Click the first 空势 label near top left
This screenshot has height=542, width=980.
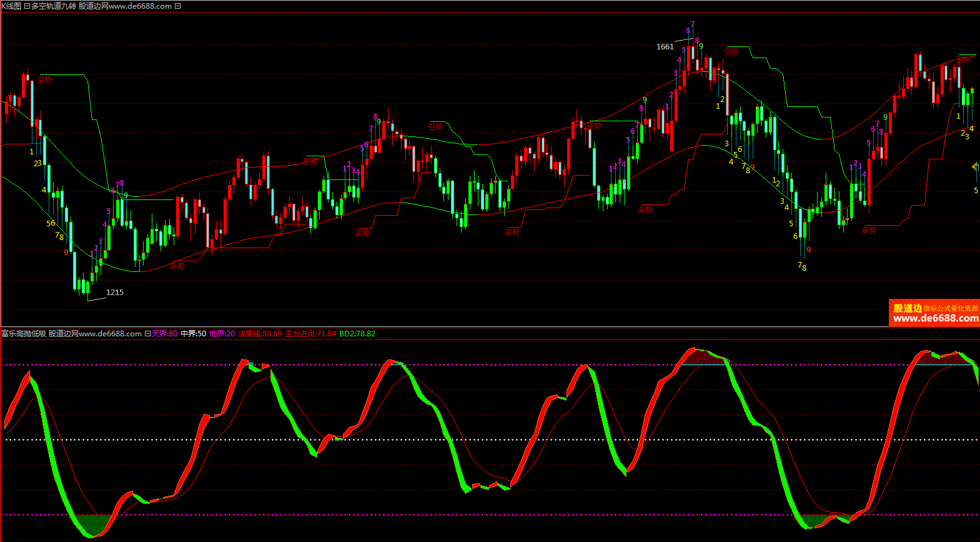[44, 80]
